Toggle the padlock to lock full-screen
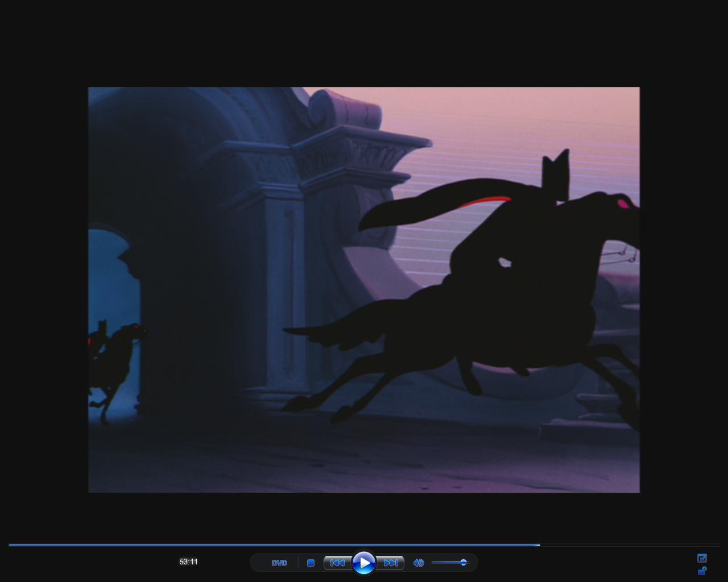The image size is (728, 582). pyautogui.click(x=702, y=571)
